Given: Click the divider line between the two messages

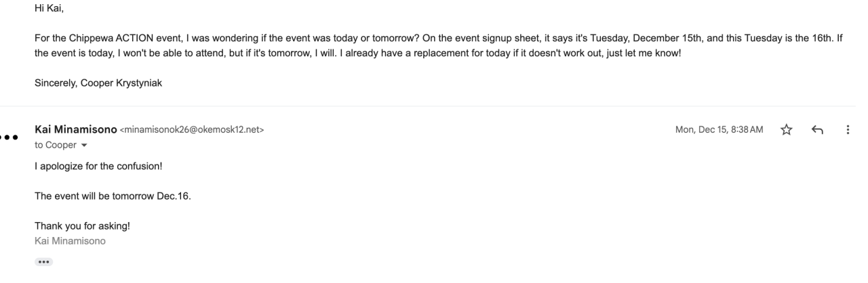Looking at the screenshot, I should click(x=434, y=106).
